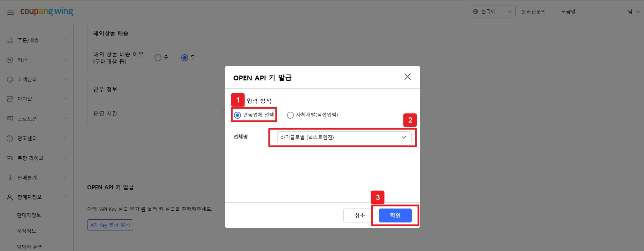Select the 연동업체 선택 radio option

pyautogui.click(x=237, y=115)
